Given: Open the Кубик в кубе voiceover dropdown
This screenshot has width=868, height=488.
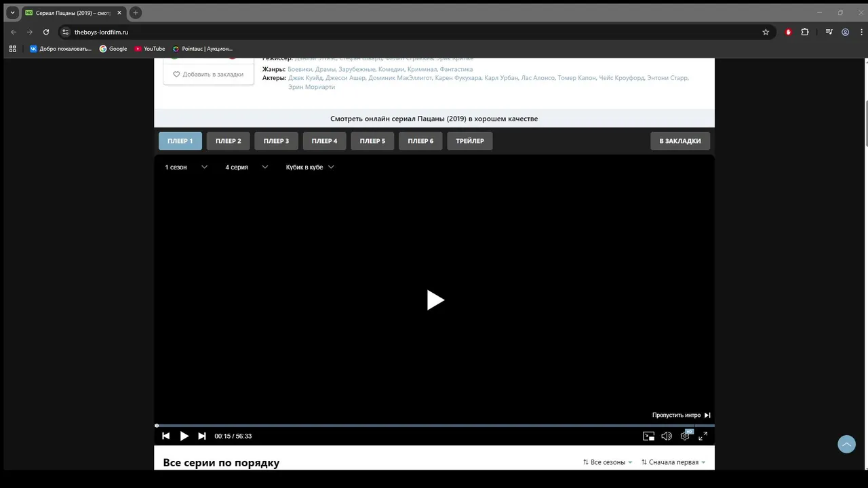Looking at the screenshot, I should [310, 167].
